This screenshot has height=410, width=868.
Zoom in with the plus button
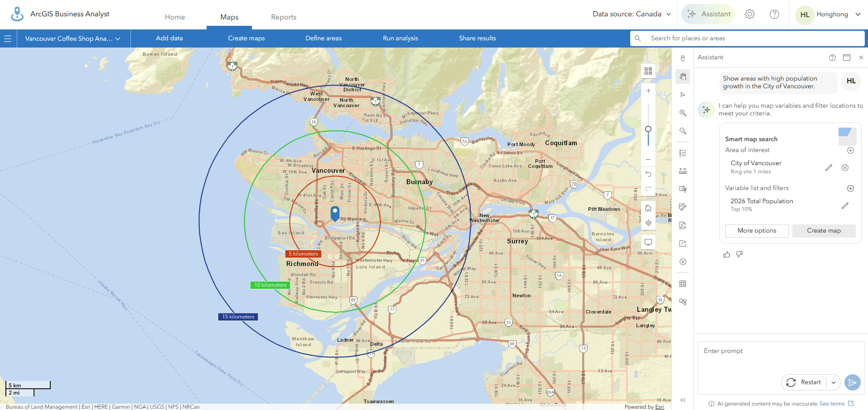click(648, 91)
